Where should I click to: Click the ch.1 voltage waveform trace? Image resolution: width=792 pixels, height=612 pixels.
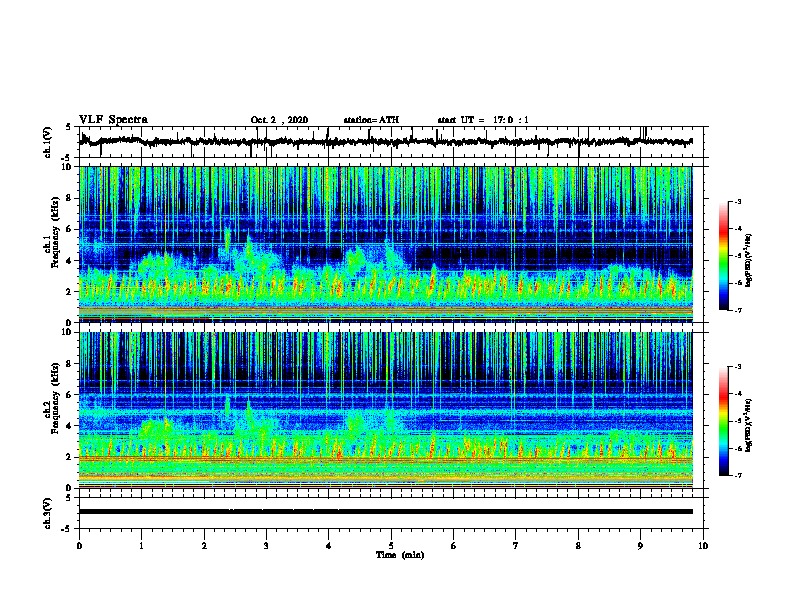click(386, 142)
